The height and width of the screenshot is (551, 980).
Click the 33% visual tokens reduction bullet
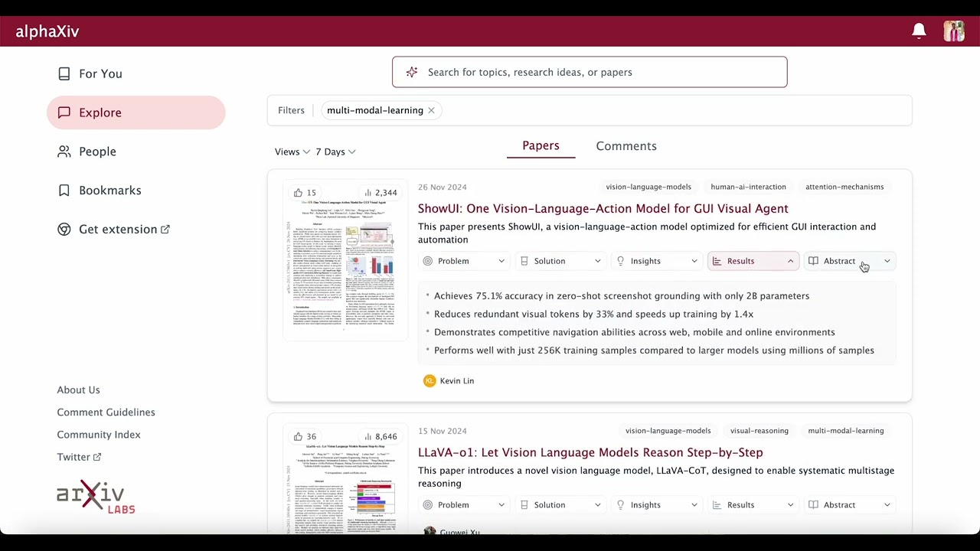(593, 314)
